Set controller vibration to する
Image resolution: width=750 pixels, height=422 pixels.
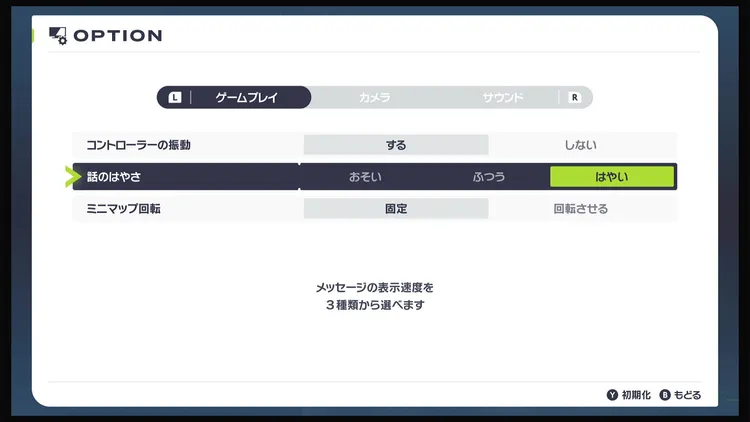pos(396,145)
